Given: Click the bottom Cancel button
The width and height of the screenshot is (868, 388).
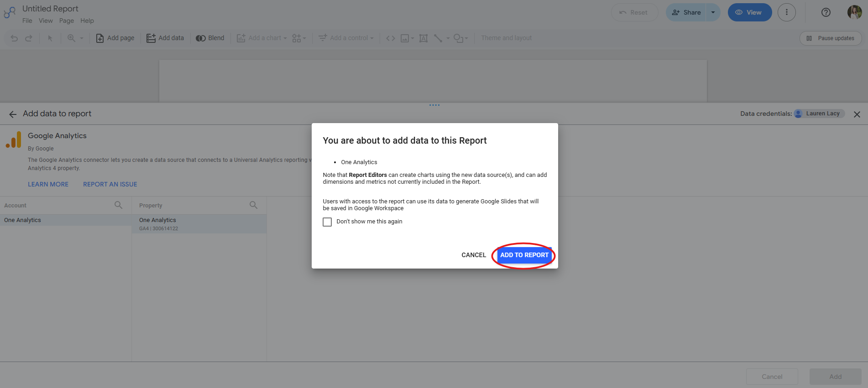Looking at the screenshot, I should pos(772,377).
